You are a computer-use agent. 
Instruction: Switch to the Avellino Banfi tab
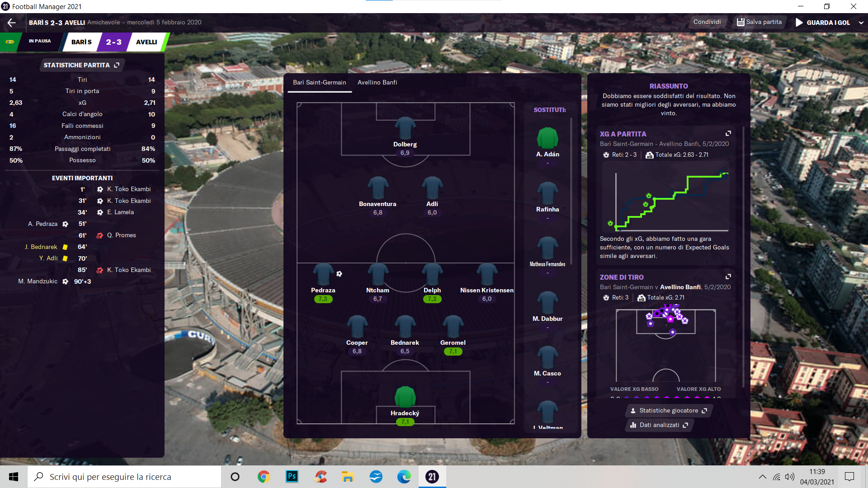point(377,82)
